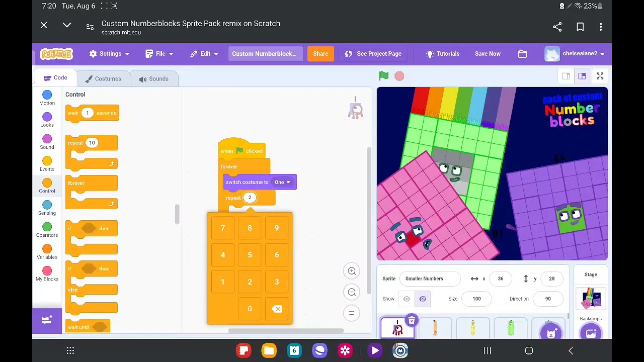Tap number 0 on the keypad
This screenshot has height=362, width=644.
(x=250, y=309)
